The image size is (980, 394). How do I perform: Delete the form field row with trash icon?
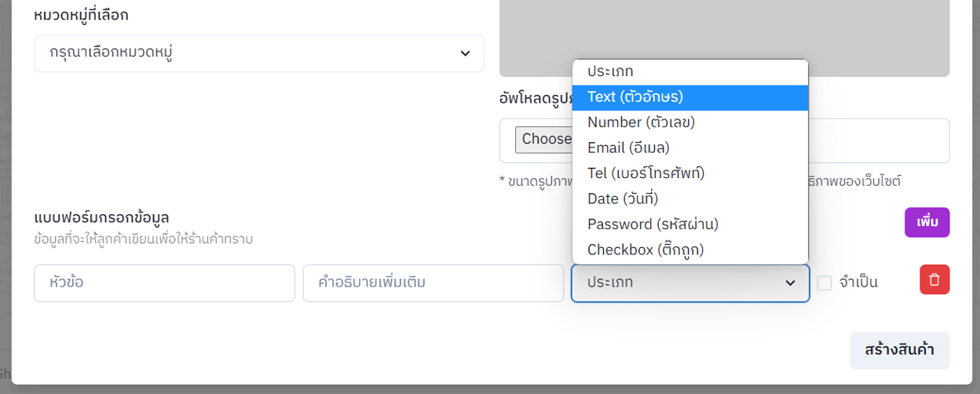pos(934,280)
